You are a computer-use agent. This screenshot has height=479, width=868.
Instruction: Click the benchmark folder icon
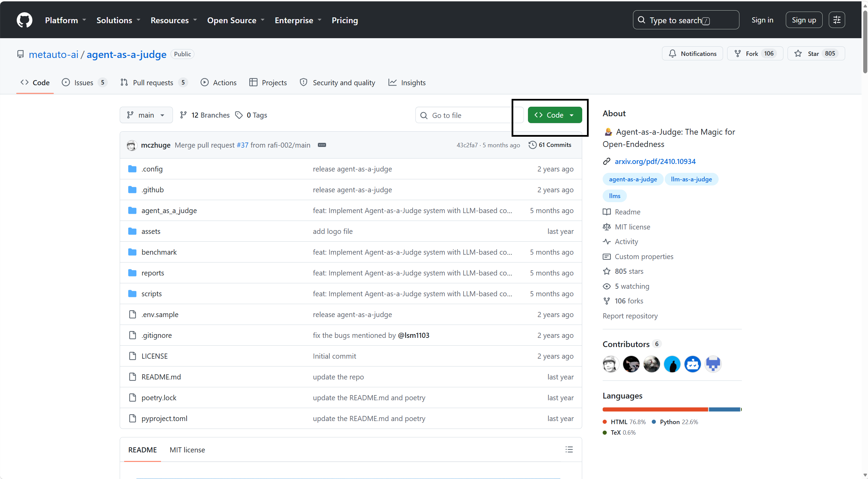[x=132, y=252]
